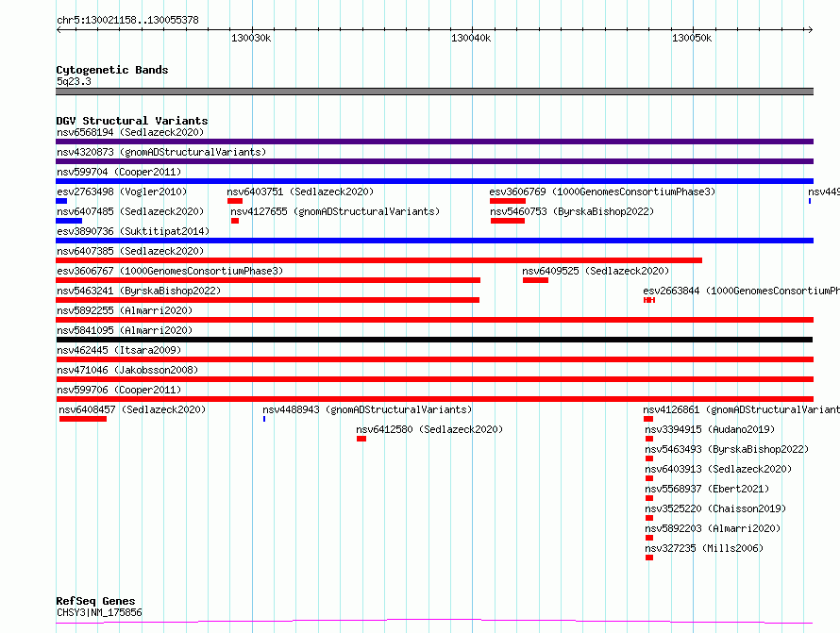This screenshot has height=633, width=840.
Task: Open the nsv4488943 (gnomADStructuralVariants) label
Action: pyautogui.click(x=367, y=409)
